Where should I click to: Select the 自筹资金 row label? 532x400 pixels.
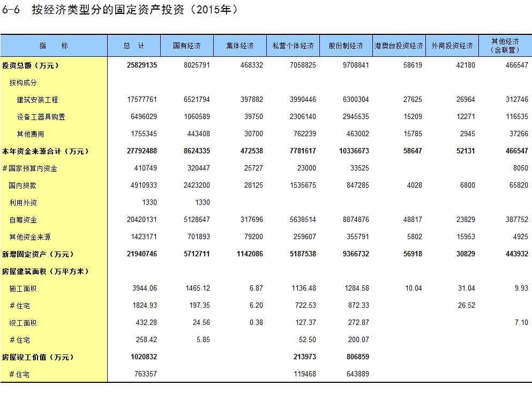[x=23, y=220]
